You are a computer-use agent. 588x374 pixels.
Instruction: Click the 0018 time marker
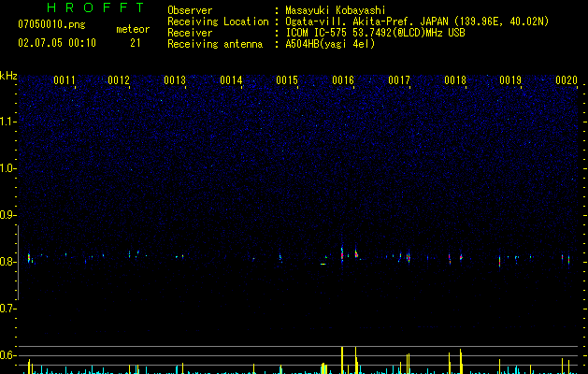[x=455, y=80]
